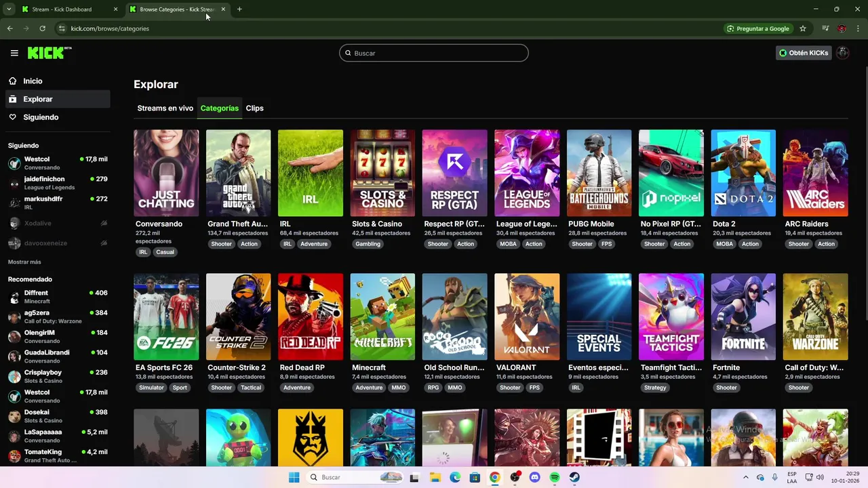
Task: Open ARC Raiders category thumbnail
Action: [815, 173]
